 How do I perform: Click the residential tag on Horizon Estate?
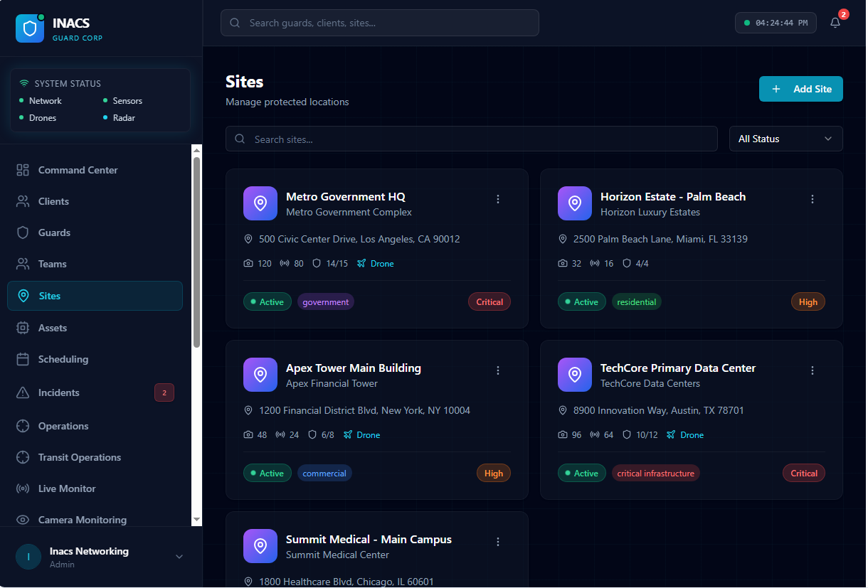coord(637,302)
